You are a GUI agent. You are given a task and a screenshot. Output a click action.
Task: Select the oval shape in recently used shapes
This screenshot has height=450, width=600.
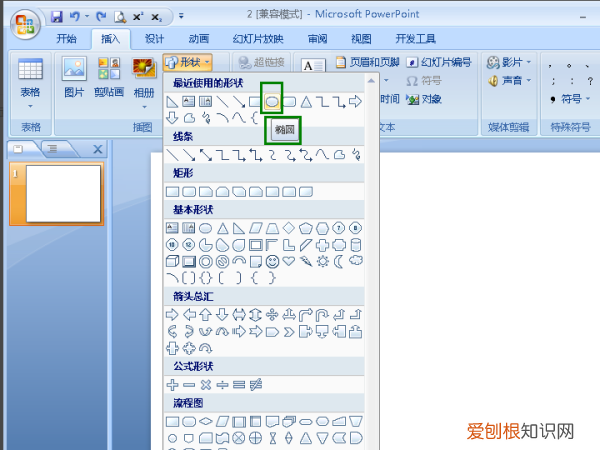270,101
